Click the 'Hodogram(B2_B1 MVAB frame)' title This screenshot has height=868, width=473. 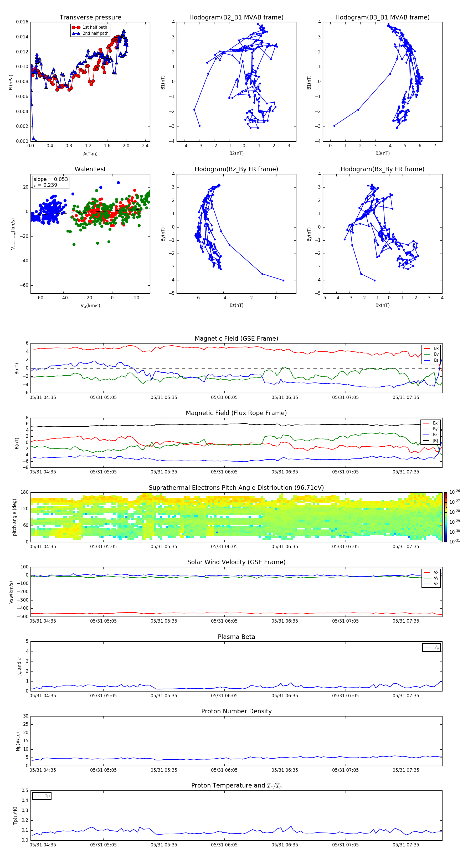tap(236, 18)
